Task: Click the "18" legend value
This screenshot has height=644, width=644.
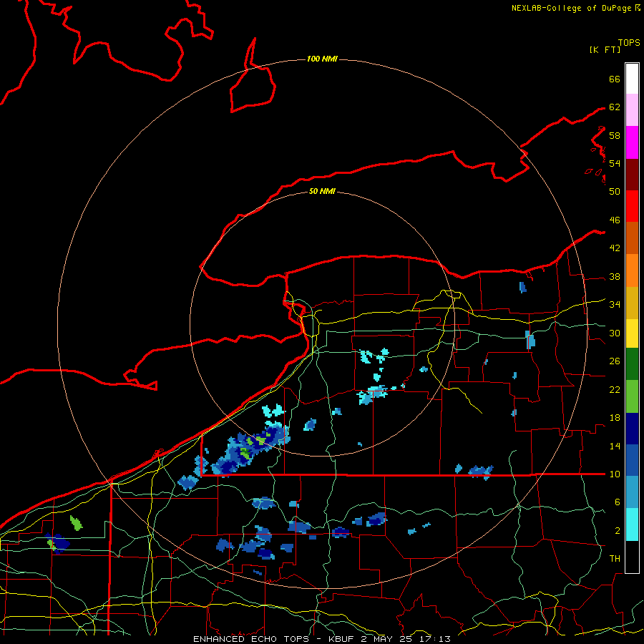Action: pos(615,418)
